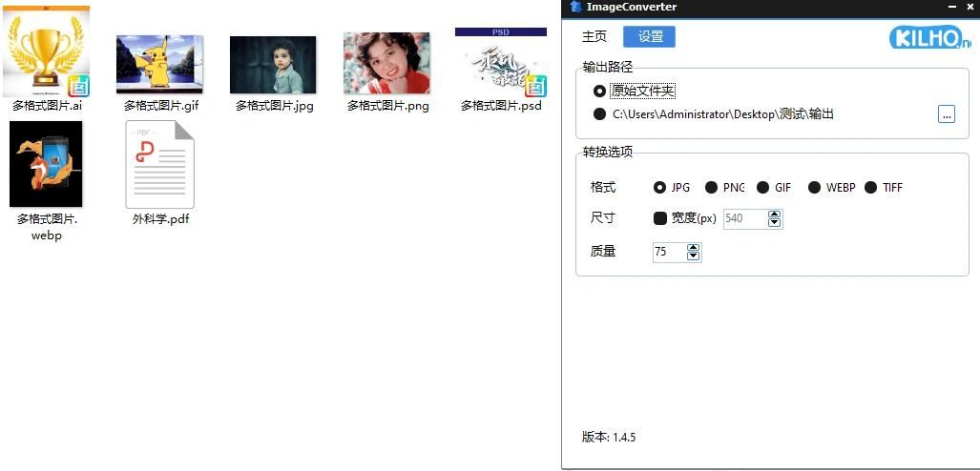This screenshot has height=471, width=980.
Task: Choose 原始文件夹 as output path
Action: [x=599, y=92]
